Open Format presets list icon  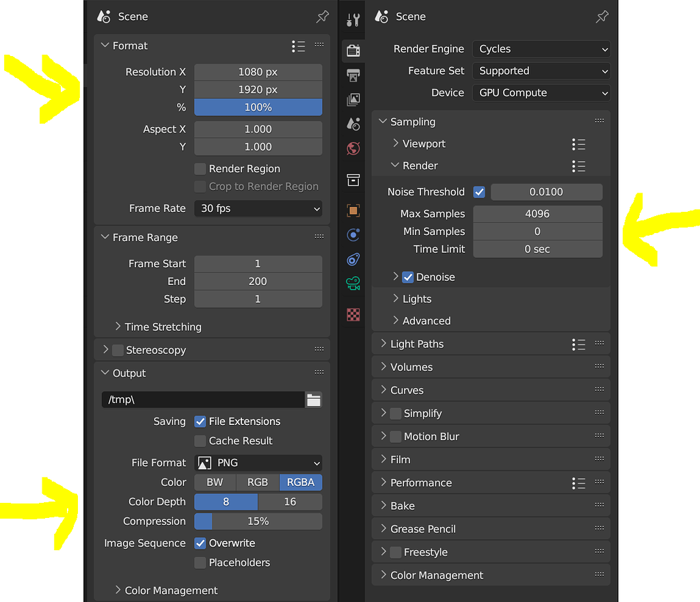click(x=298, y=46)
